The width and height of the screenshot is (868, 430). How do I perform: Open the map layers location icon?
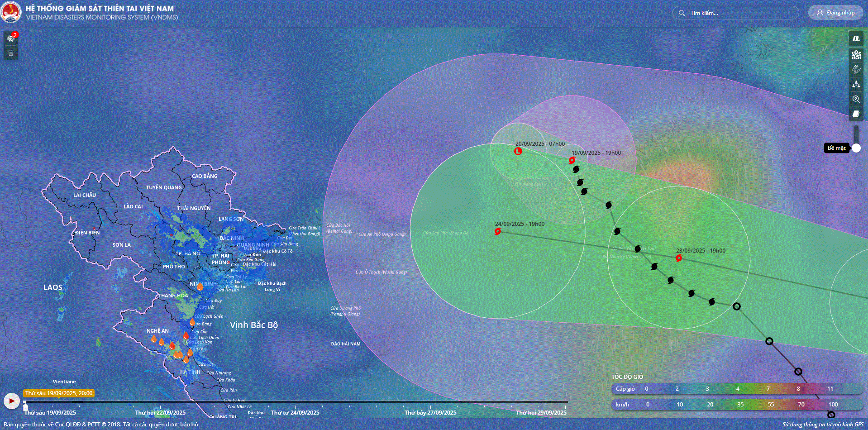[856, 55]
